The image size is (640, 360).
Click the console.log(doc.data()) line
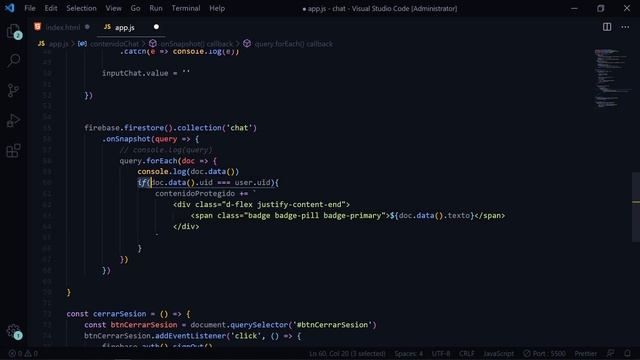click(x=188, y=171)
